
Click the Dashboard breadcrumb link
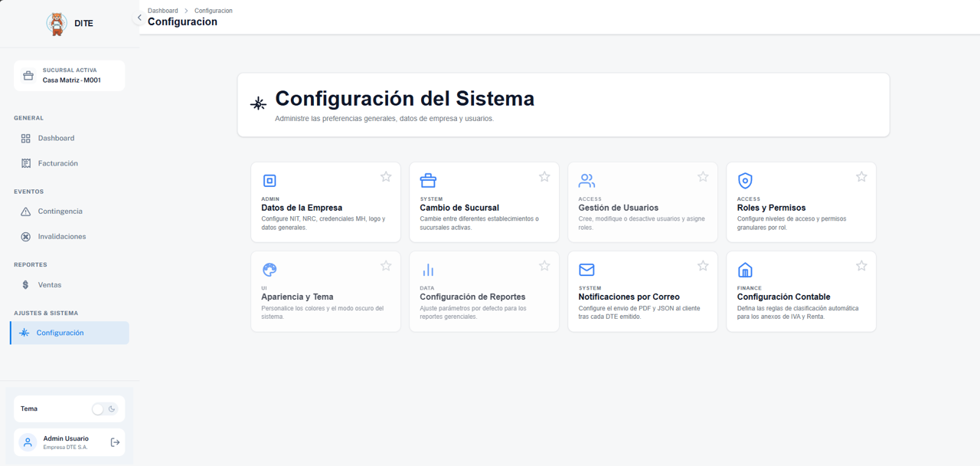point(163,10)
